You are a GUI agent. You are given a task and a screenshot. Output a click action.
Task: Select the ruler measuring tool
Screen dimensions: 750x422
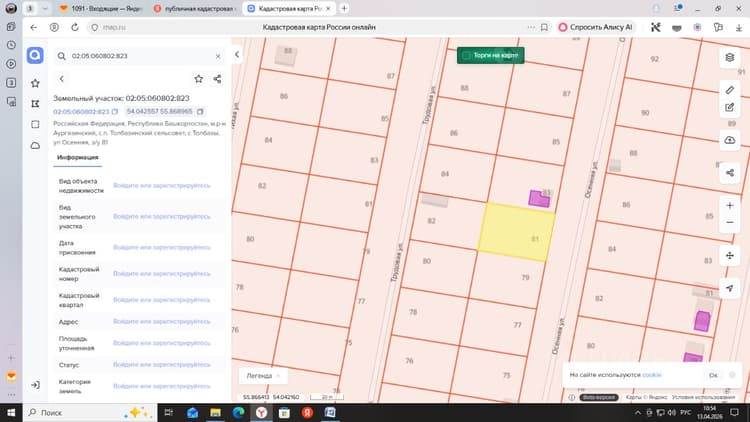[729, 90]
